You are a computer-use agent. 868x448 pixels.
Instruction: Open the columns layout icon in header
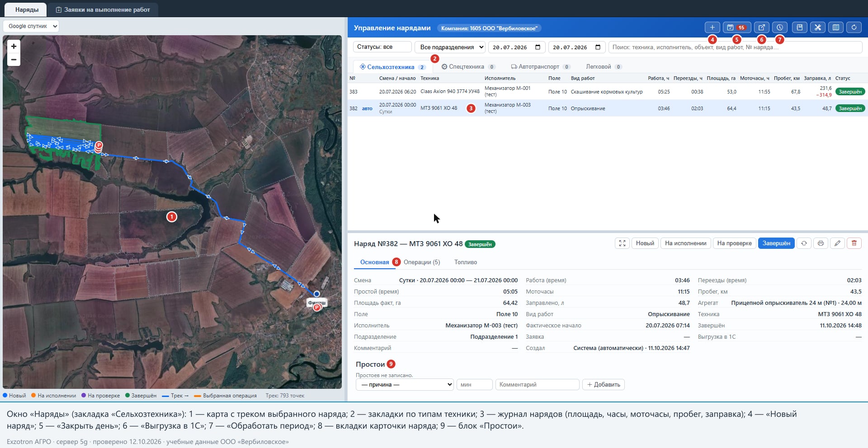pos(836,28)
